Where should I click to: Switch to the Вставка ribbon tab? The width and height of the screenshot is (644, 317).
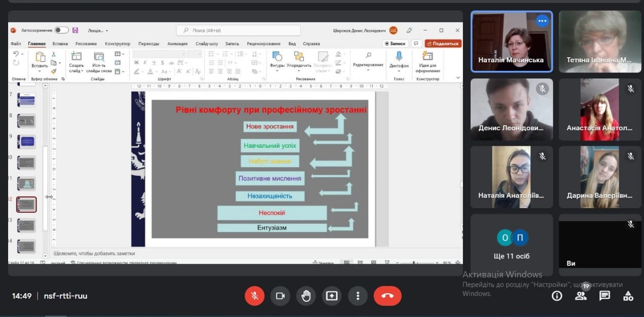point(60,44)
